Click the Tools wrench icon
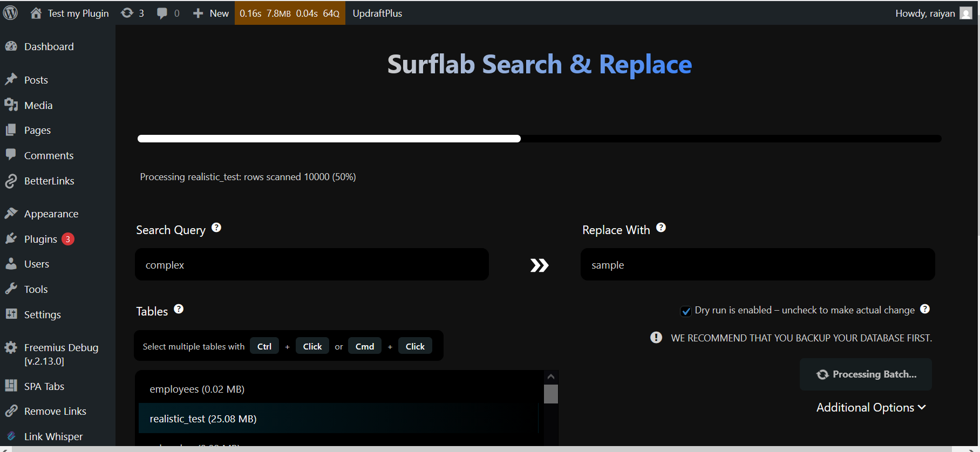The height and width of the screenshot is (452, 980). point(11,289)
